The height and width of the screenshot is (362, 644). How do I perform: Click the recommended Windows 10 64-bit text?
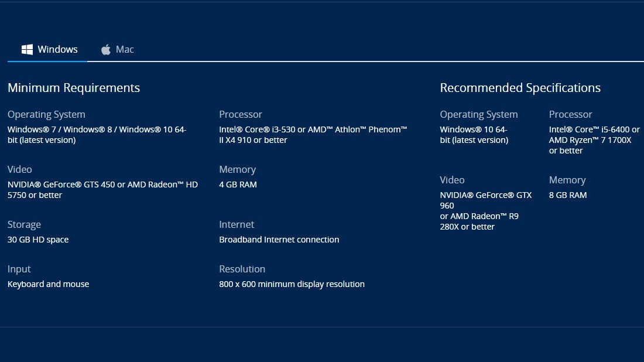tap(474, 135)
